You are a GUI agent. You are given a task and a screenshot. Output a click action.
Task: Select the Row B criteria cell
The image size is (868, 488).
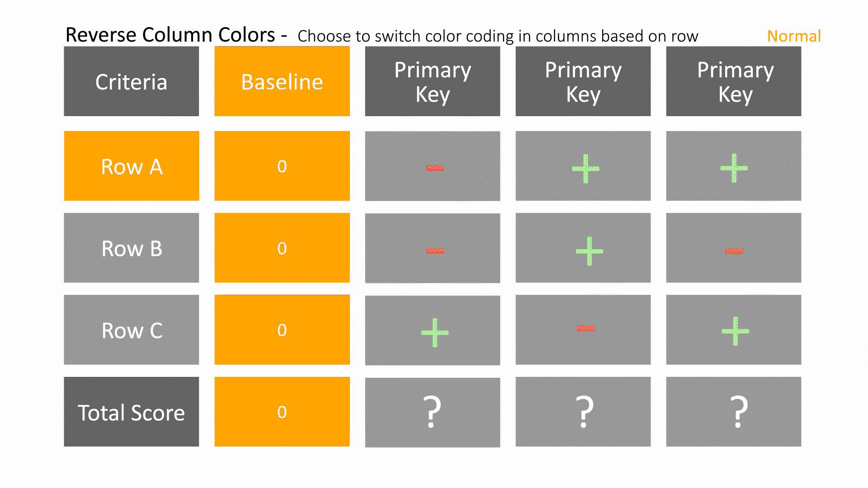pos(132,248)
